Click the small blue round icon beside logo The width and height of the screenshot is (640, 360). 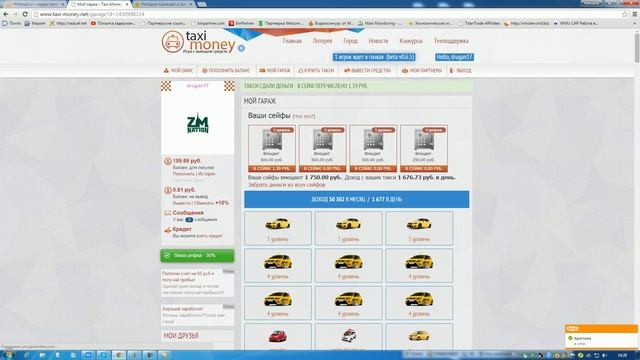(241, 48)
